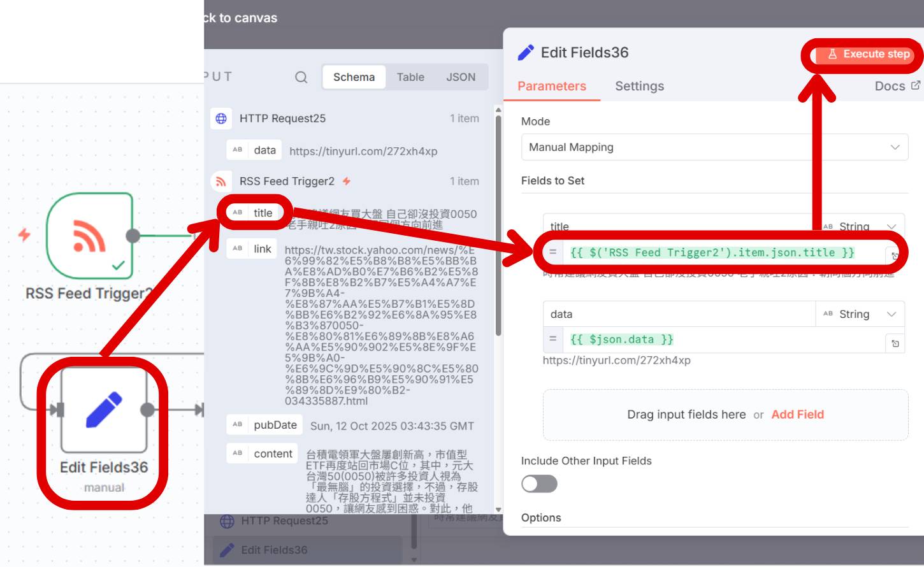
Task: Click the RSS Feed Trigger2 node icon
Action: point(90,236)
